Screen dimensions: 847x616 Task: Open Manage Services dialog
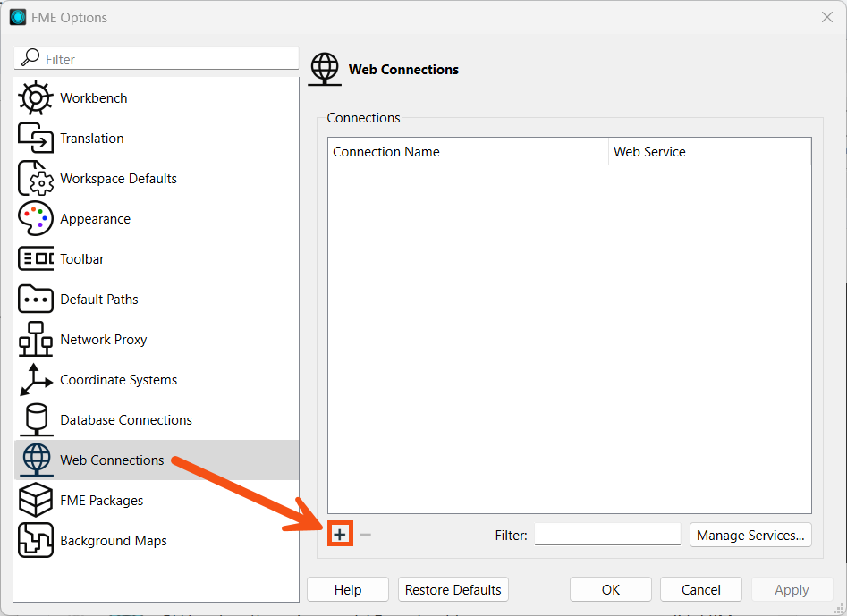coord(750,535)
